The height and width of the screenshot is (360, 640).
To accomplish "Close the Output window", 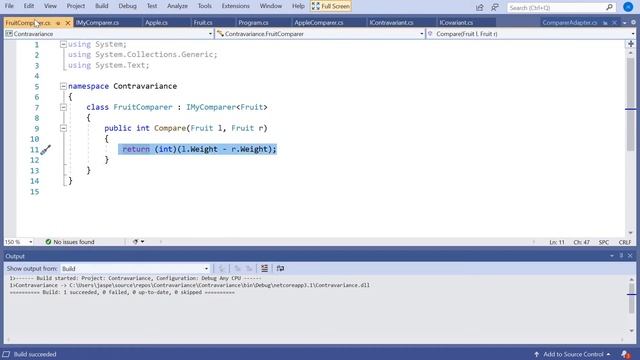I will [630, 256].
